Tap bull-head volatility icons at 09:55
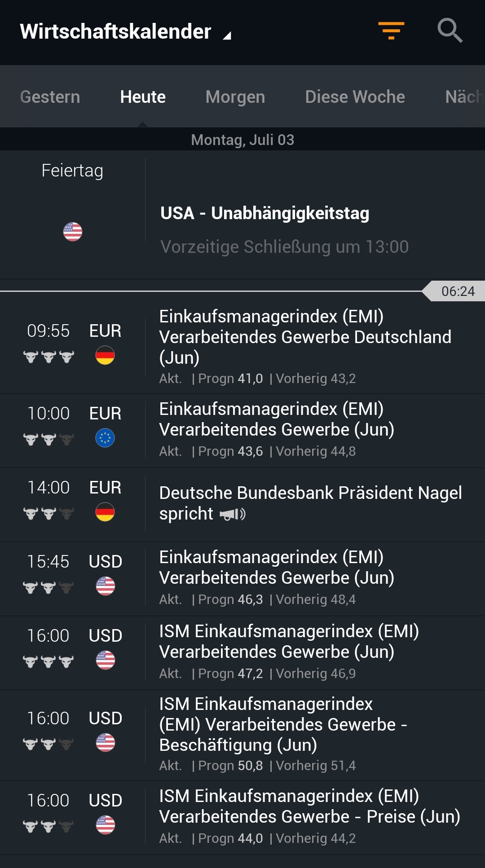Image resolution: width=485 pixels, height=868 pixels. 48,357
